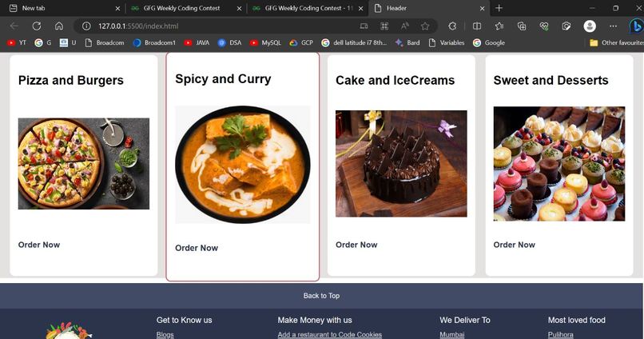Open the YT bookmark
Screen dimensions: 644x339
coord(17,42)
